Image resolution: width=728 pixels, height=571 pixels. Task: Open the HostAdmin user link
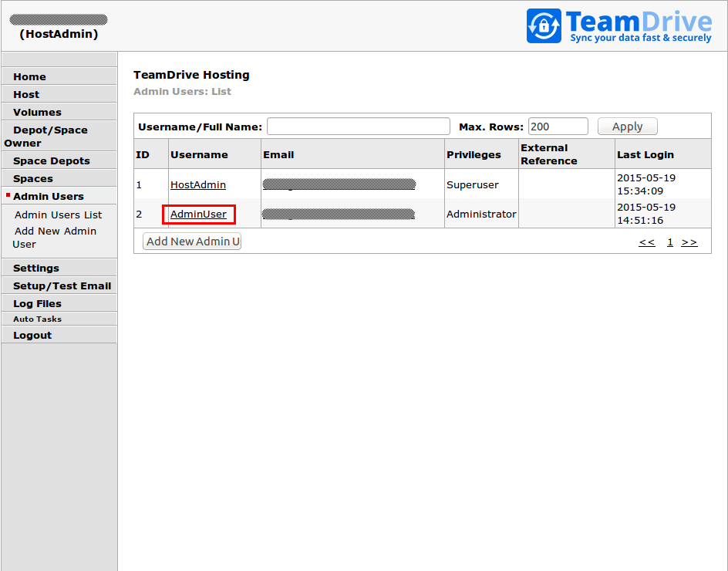click(198, 184)
